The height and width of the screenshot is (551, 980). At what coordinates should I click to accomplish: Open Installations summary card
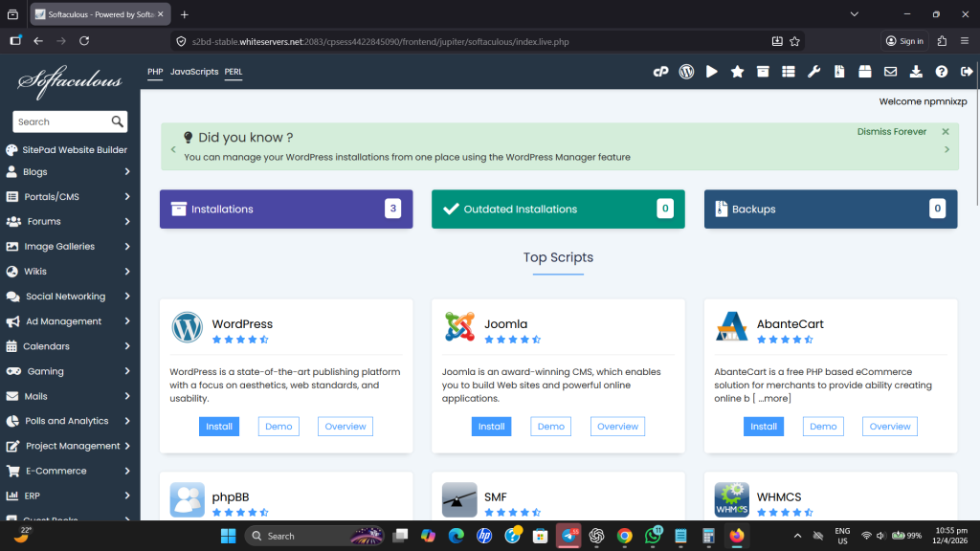pos(286,209)
